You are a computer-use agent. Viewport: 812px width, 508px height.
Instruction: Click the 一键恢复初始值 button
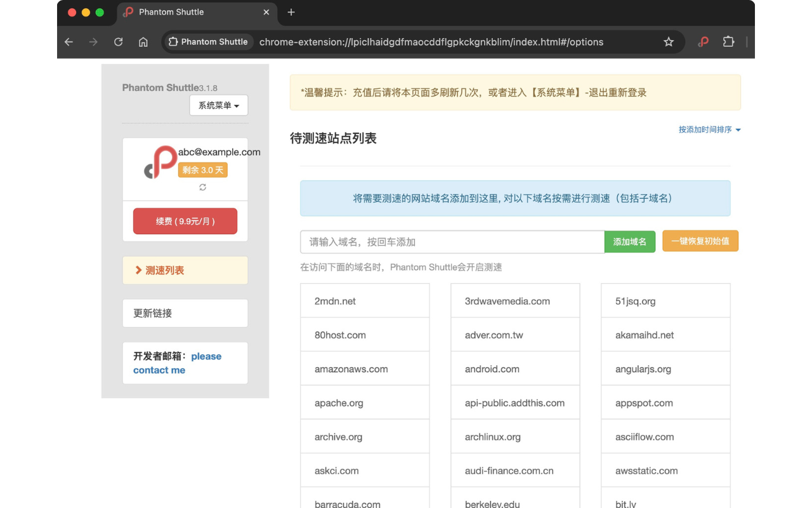700,241
